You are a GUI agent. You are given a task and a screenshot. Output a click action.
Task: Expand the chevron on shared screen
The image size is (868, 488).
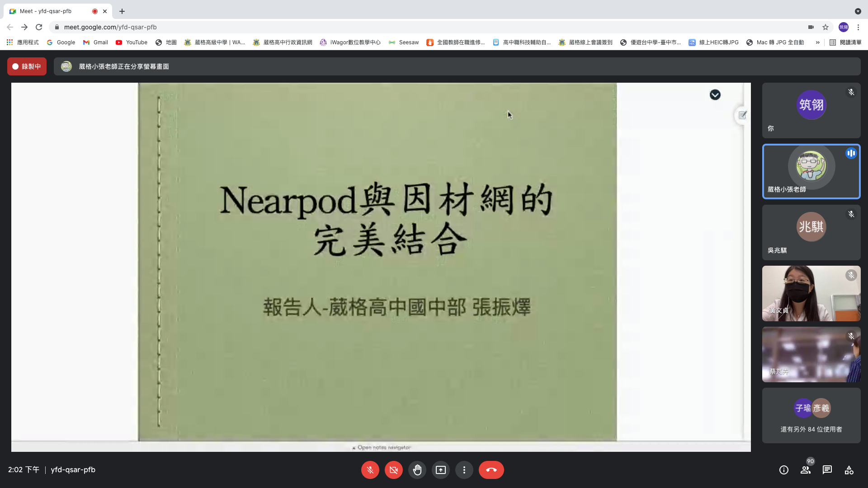(715, 95)
